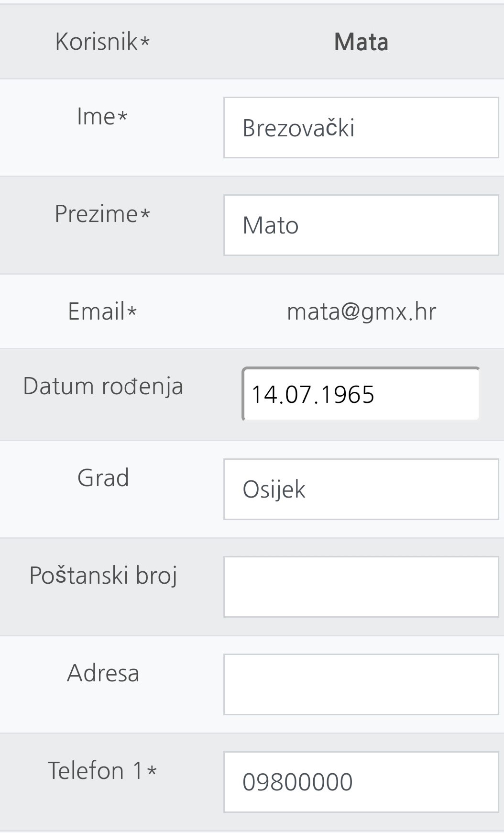Focus the Prezime text box
The image size is (504, 833).
click(x=361, y=225)
